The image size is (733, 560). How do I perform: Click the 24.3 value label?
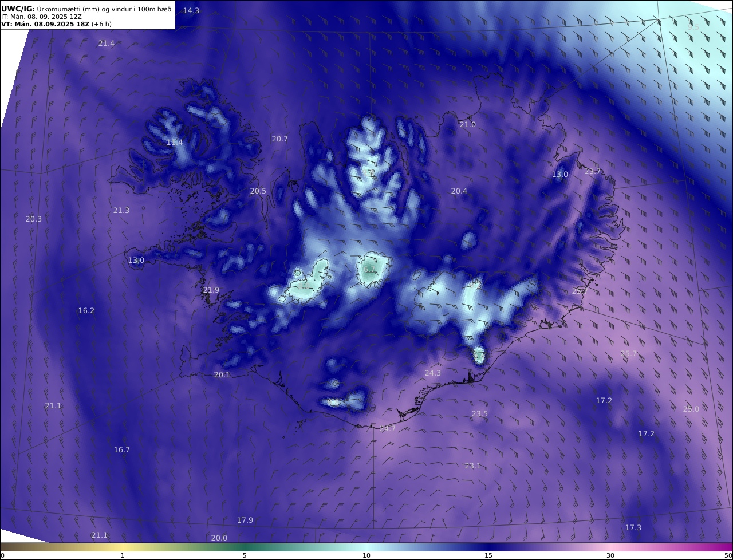coord(433,373)
